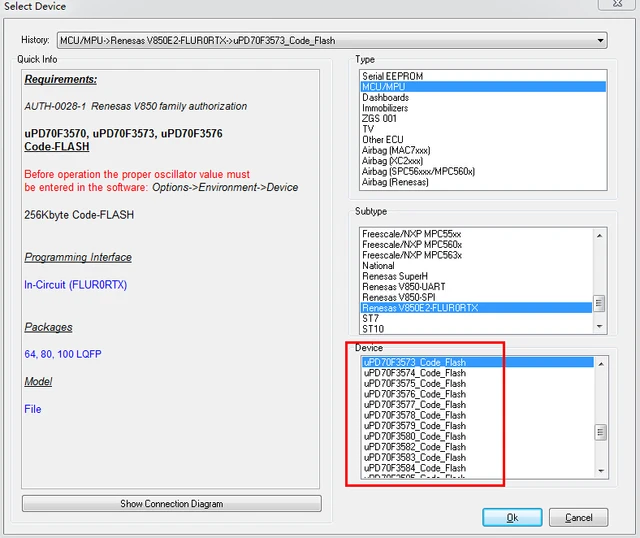This screenshot has height=538, width=640.
Task: Select uPD70F3576_Code_Flash device
Action: [x=478, y=394]
